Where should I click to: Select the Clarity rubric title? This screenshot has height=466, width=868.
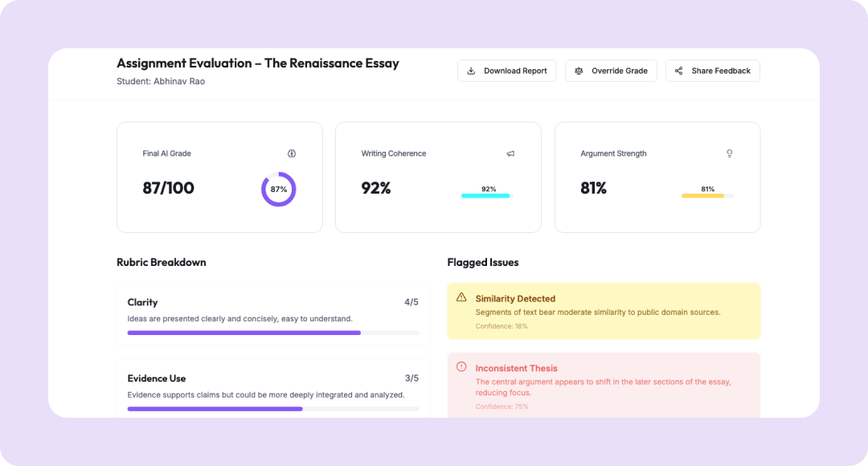tap(142, 303)
